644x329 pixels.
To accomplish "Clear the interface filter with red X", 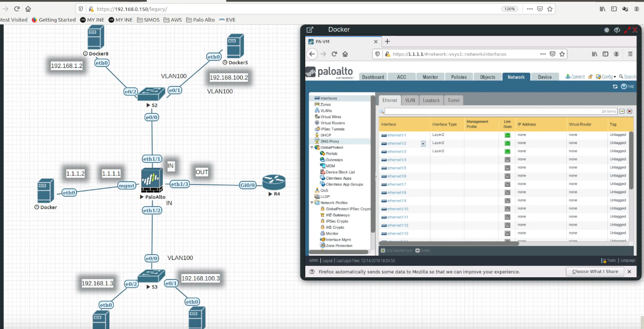I will (x=629, y=111).
